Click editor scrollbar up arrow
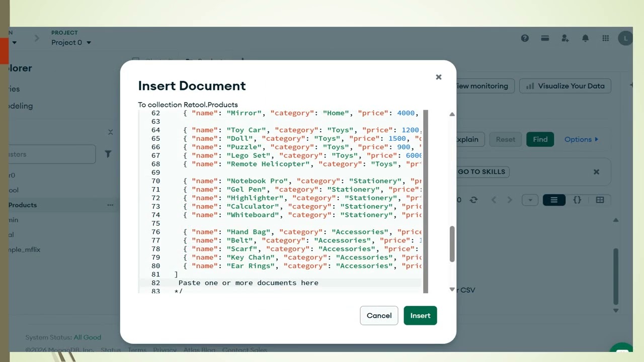Viewport: 644px width, 362px height. click(x=452, y=114)
